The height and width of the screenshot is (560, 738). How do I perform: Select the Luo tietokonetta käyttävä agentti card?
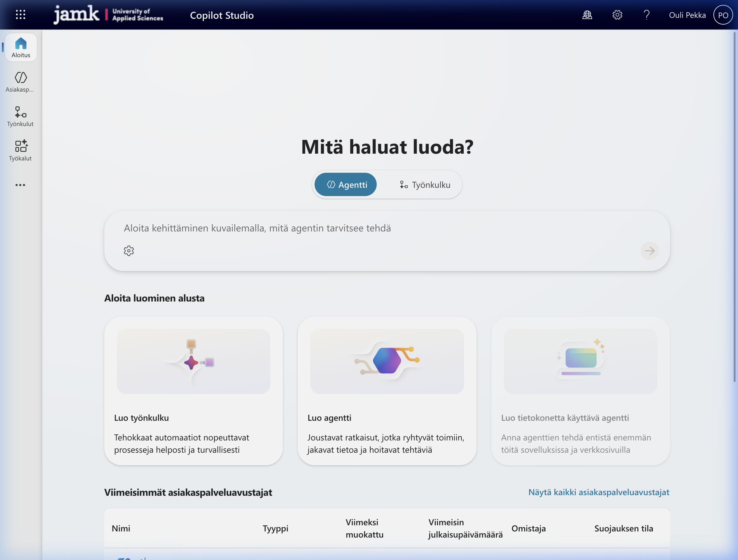(580, 390)
